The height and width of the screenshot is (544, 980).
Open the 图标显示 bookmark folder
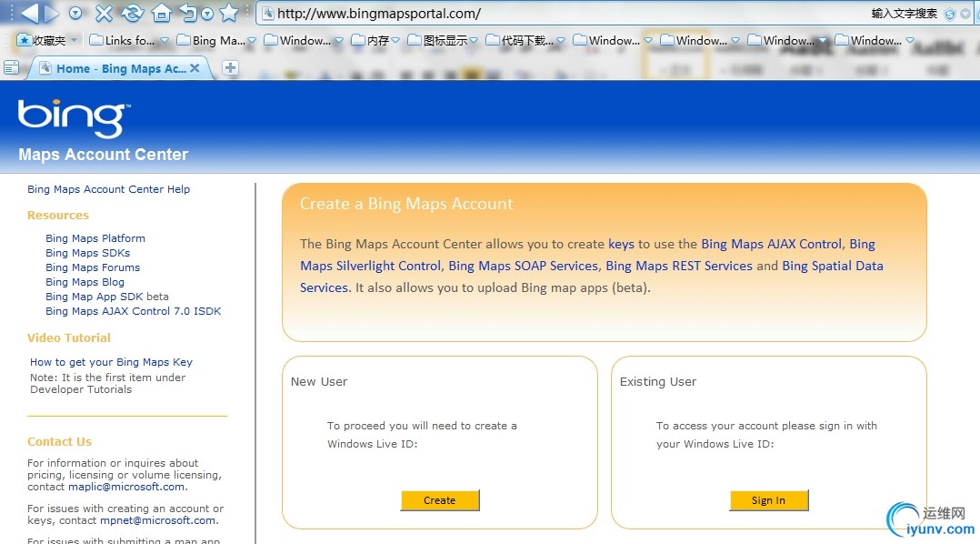click(437, 41)
